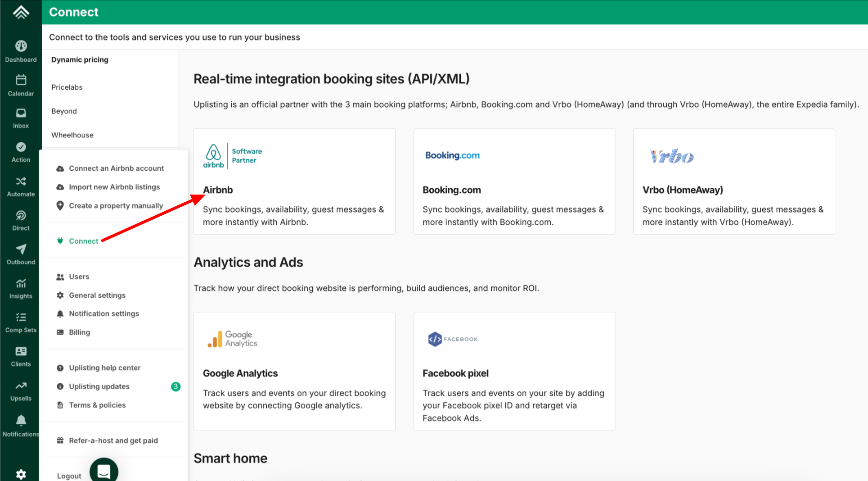The image size is (868, 481).
Task: Open the Vrbo (HomeAway) card heading
Action: pos(683,190)
